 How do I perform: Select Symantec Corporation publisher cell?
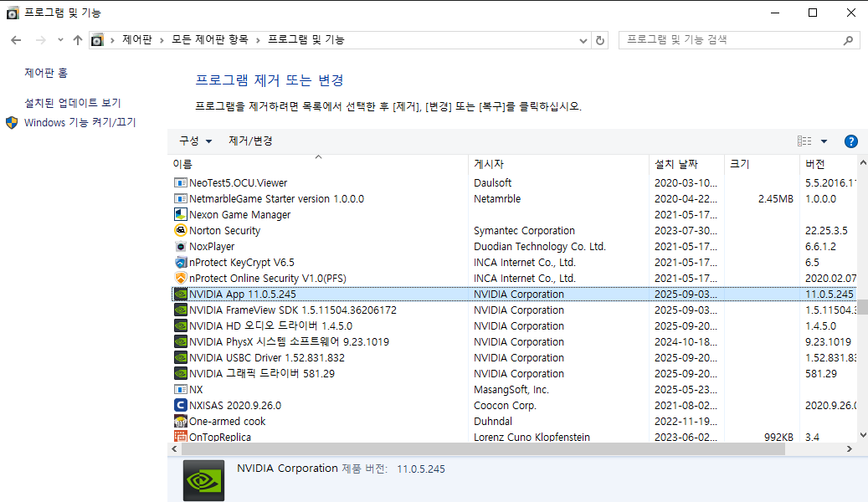524,230
